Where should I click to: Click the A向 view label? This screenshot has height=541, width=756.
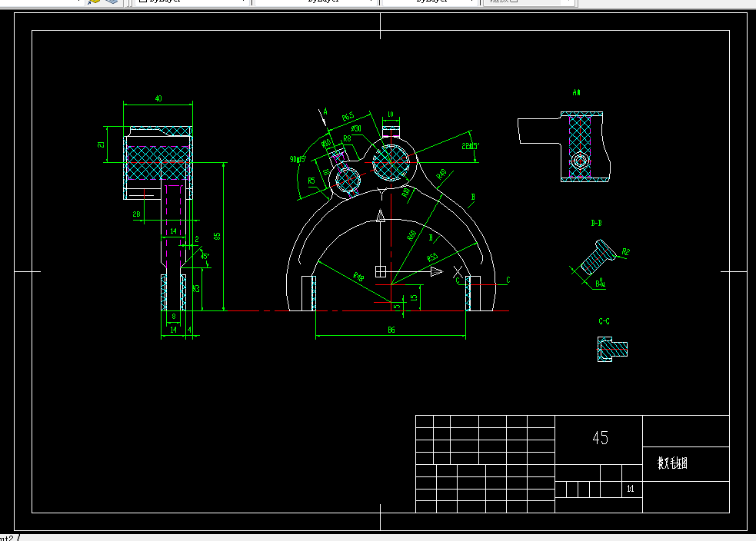point(576,92)
